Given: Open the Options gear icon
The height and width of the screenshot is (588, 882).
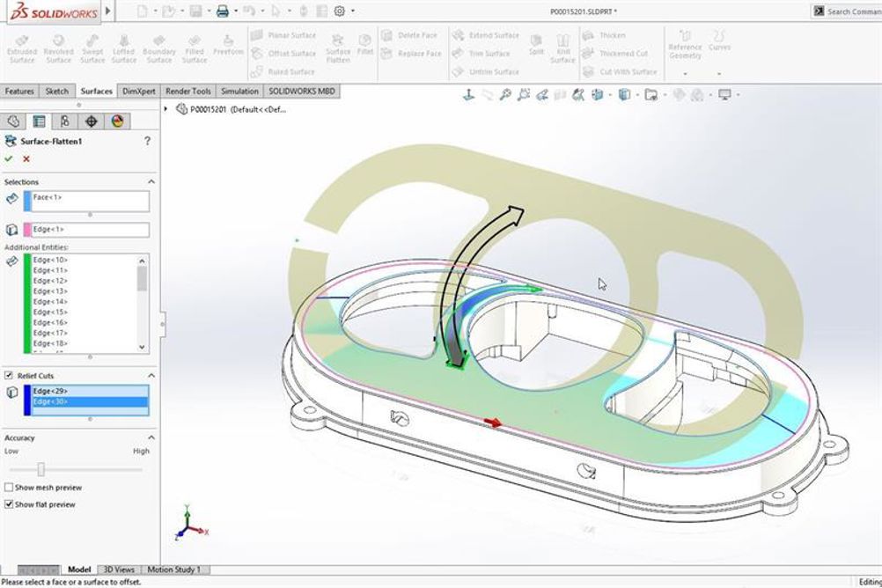Looking at the screenshot, I should click(x=339, y=11).
